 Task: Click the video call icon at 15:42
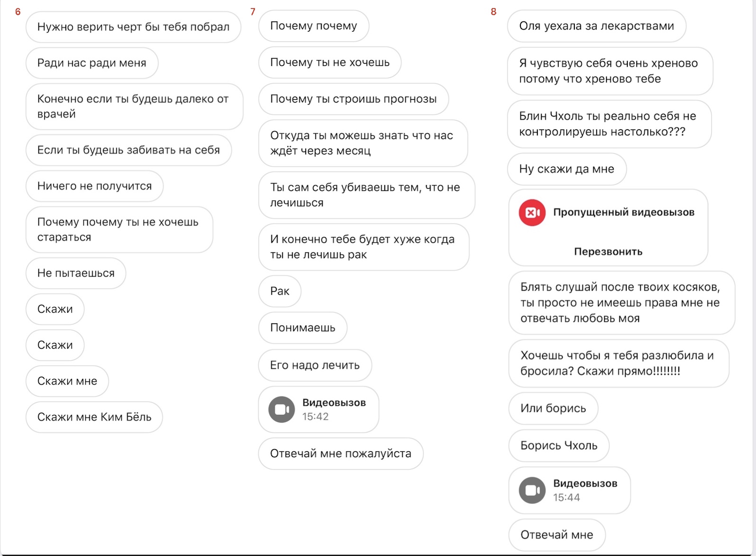tap(281, 409)
